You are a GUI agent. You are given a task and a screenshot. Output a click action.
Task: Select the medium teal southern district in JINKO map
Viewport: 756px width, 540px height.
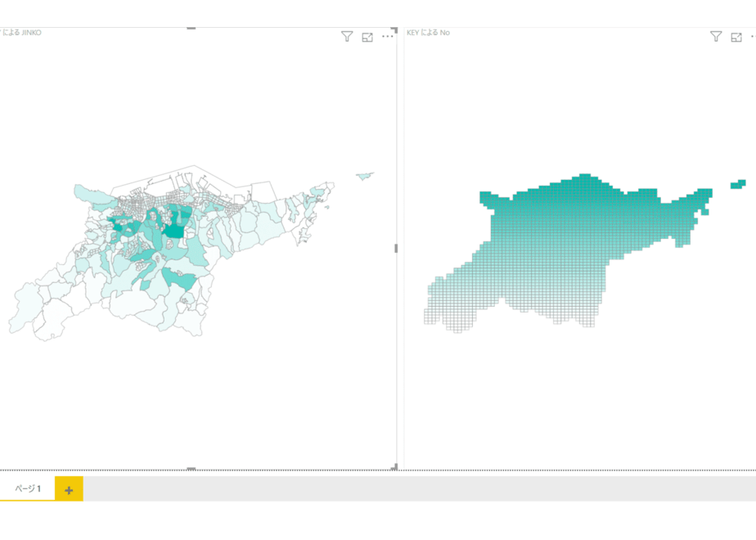tap(181, 279)
